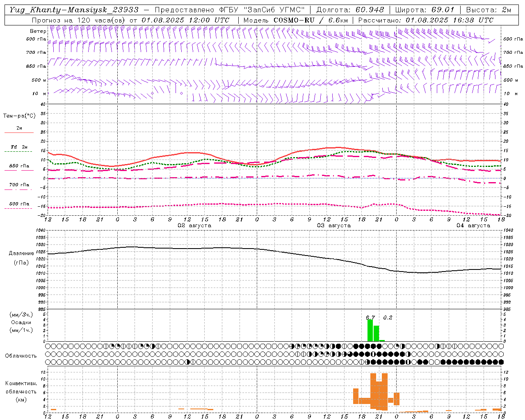
Task: Click the Тем-ра(°C) temperature panel label
Action: click(x=19, y=116)
